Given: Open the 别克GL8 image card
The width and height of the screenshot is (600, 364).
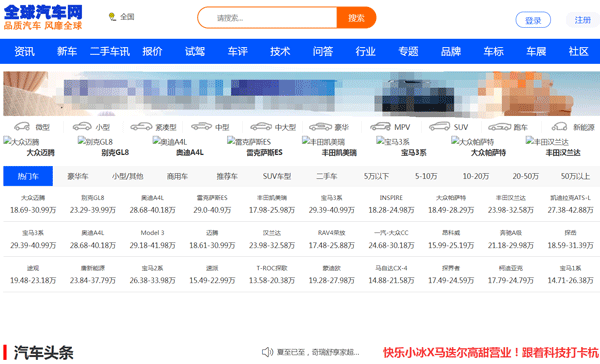Looking at the screenshot, I should tap(115, 147).
